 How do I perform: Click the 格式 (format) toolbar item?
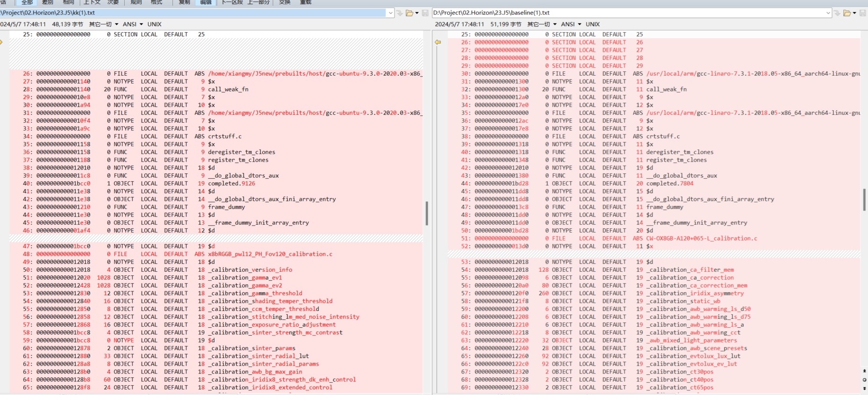(157, 2)
